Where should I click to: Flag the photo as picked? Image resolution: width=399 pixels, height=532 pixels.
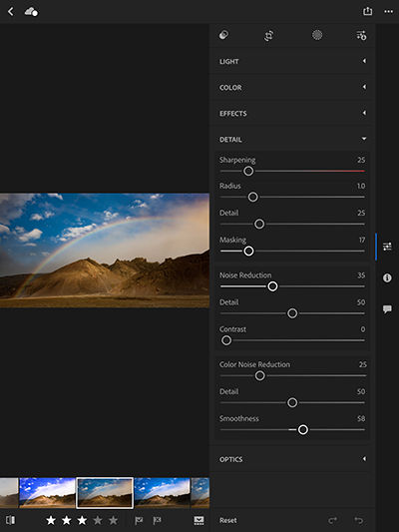click(139, 520)
